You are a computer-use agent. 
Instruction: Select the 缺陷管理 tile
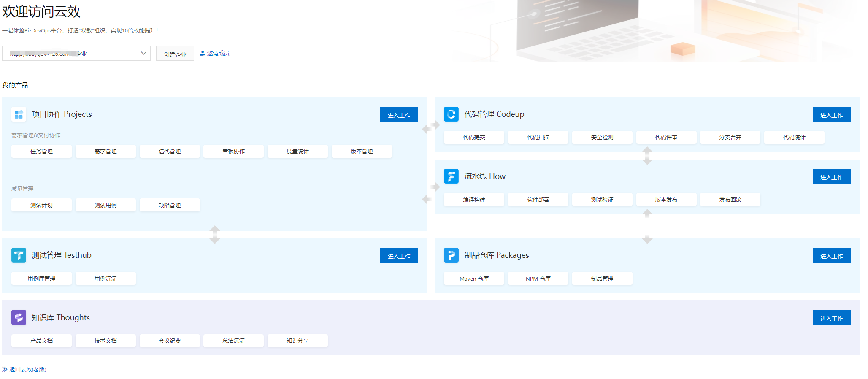170,205
